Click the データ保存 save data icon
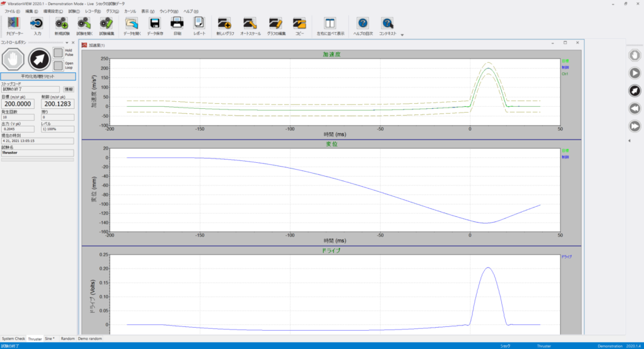 coord(155,26)
